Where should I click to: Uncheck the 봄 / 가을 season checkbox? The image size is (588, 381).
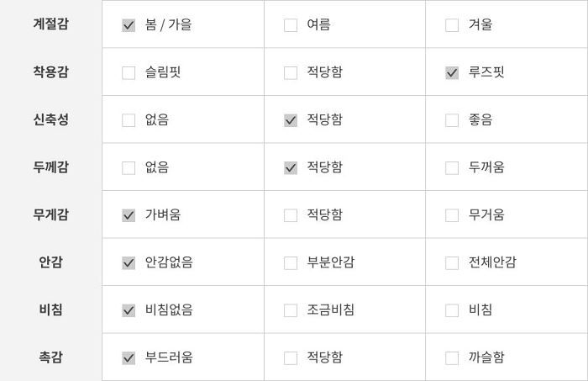(129, 25)
